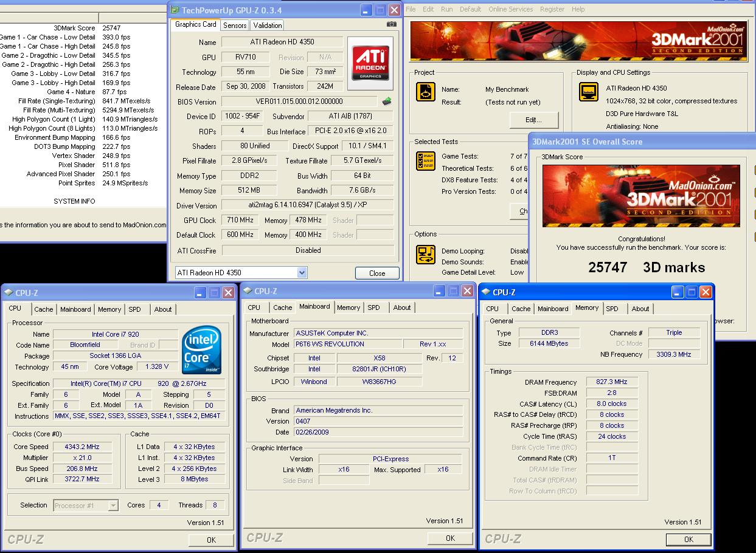Click OK in the middle CPU-Z window

[450, 538]
